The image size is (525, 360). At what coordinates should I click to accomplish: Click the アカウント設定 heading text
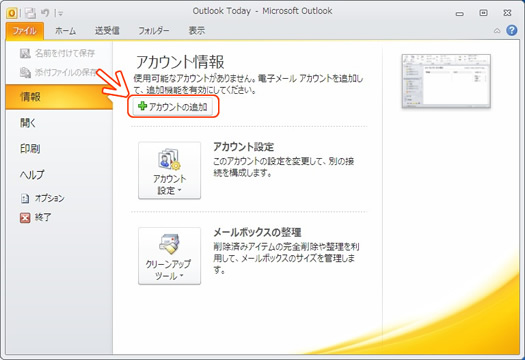coord(243,147)
